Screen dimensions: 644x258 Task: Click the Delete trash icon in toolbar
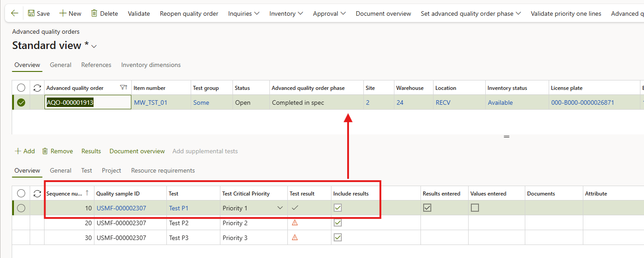point(94,13)
